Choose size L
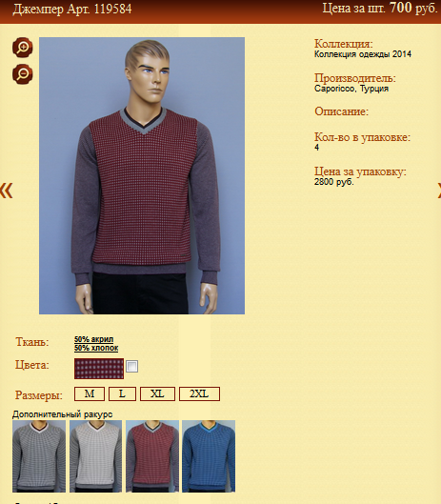 122,394
